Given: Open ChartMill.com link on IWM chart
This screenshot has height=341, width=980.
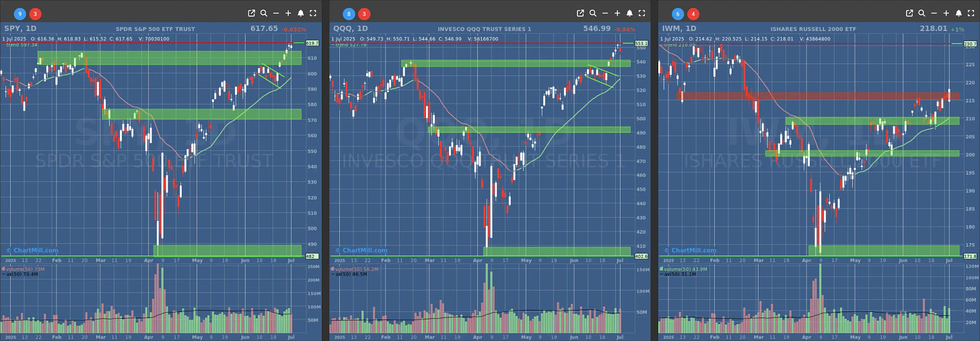Looking at the screenshot, I should (x=690, y=250).
